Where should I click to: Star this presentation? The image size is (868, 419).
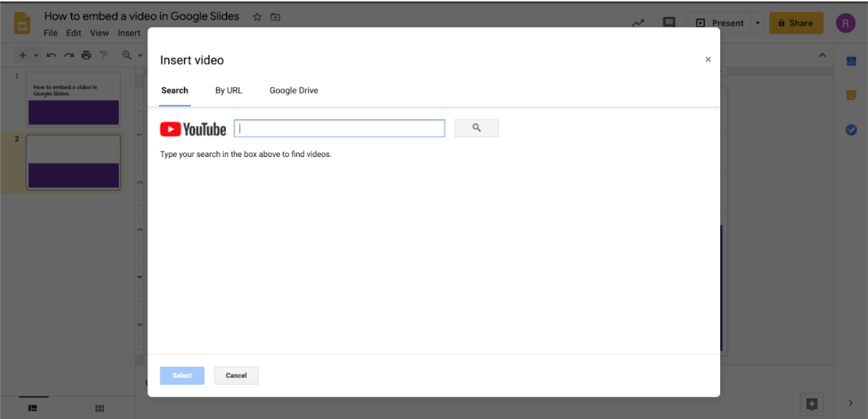(257, 16)
